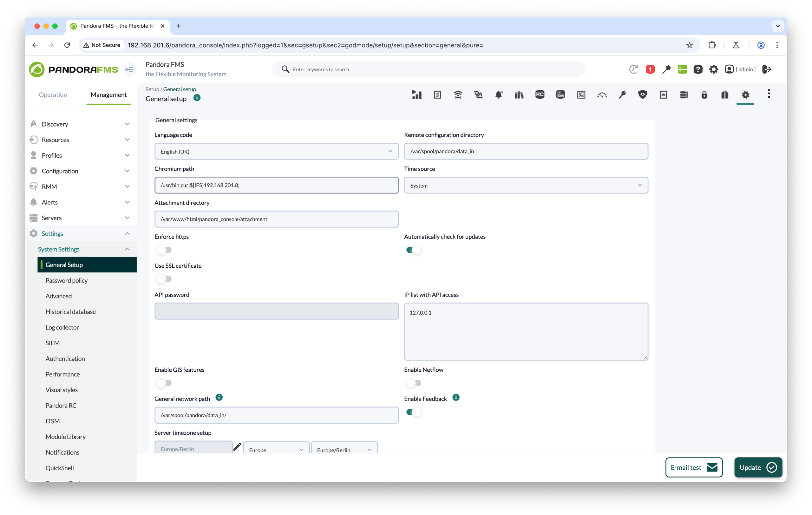The width and height of the screenshot is (812, 515).
Task: Click the Remote configuration directory field
Action: pos(526,151)
